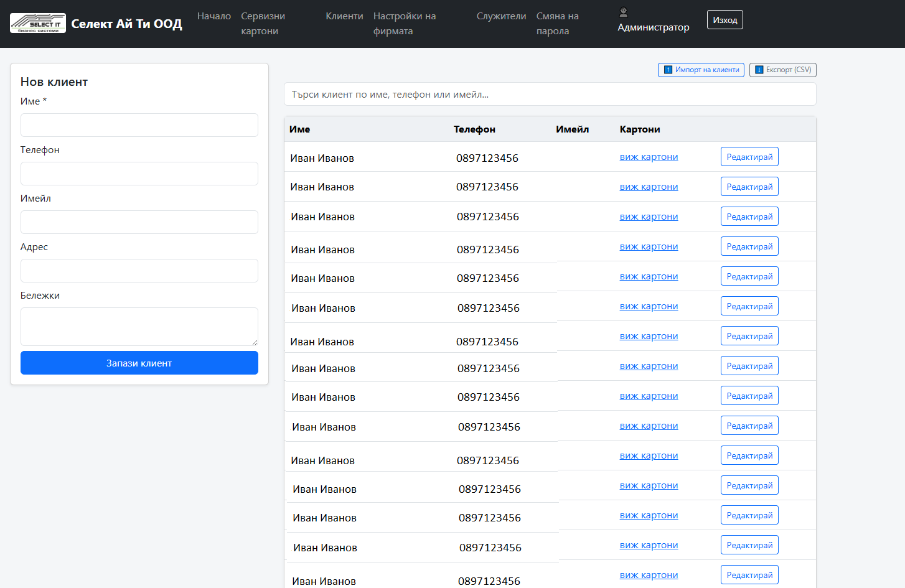The image size is (905, 588).
Task: Click the Импорт на клиенти upload button
Action: click(701, 70)
